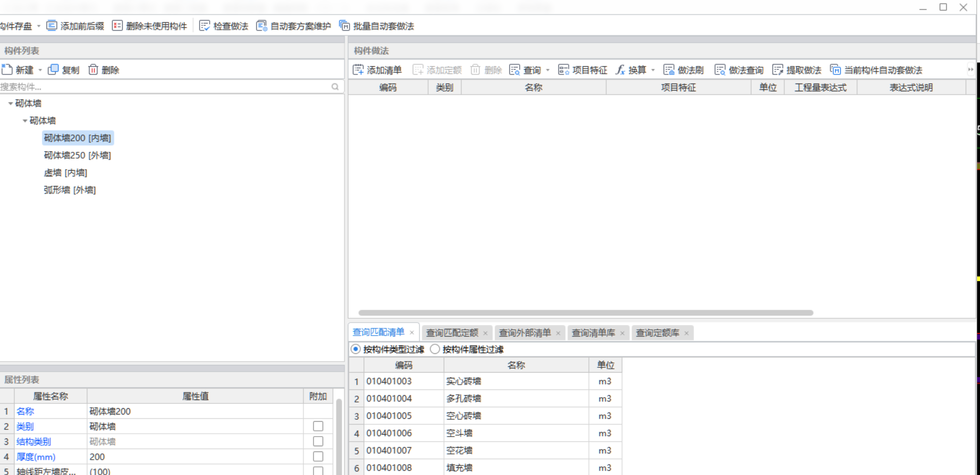Click the 添加定额 icon
Viewport: 980px width, 475px height.
[418, 70]
